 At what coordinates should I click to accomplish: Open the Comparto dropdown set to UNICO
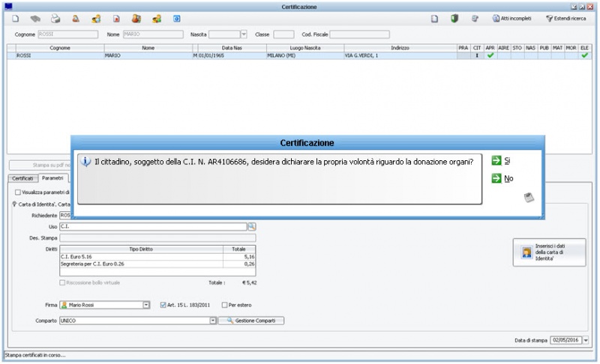coord(212,321)
